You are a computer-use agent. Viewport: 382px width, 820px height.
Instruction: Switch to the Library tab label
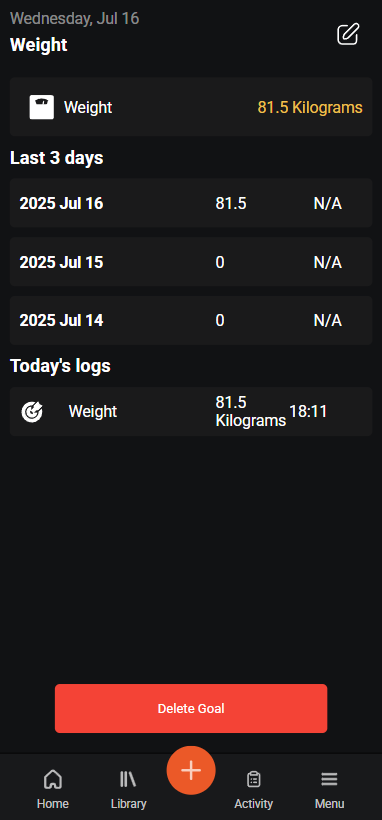point(128,804)
